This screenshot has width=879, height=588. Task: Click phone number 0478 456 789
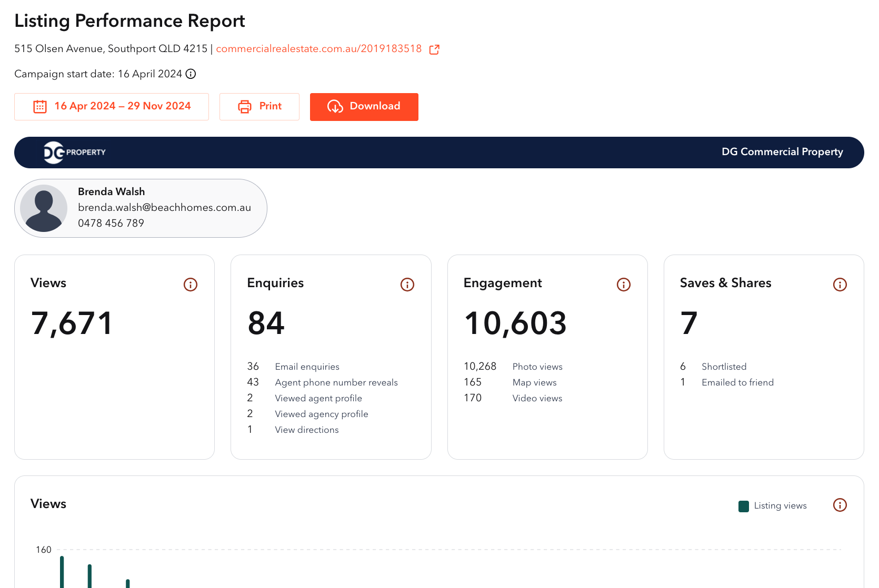click(x=111, y=224)
